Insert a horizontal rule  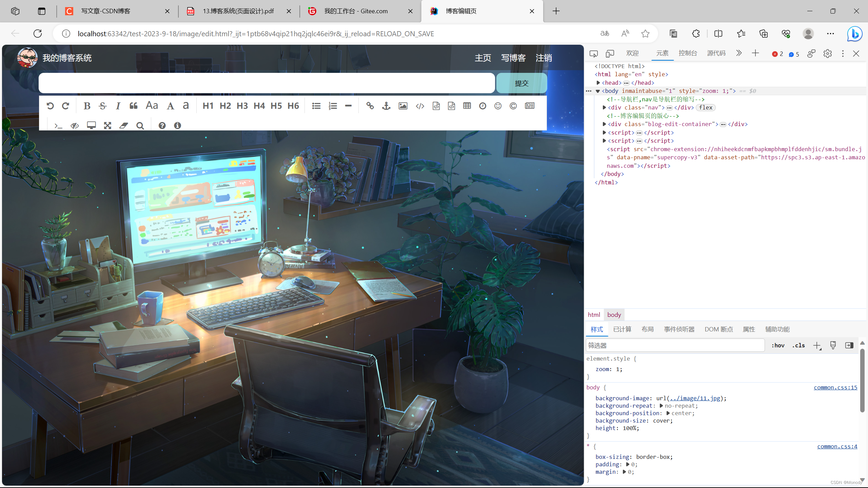pyautogui.click(x=348, y=106)
